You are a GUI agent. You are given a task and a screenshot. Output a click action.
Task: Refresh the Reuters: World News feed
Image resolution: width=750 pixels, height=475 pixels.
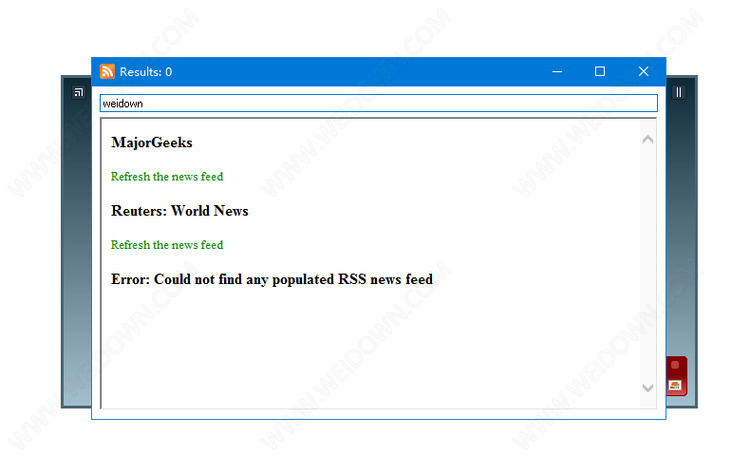tap(167, 245)
